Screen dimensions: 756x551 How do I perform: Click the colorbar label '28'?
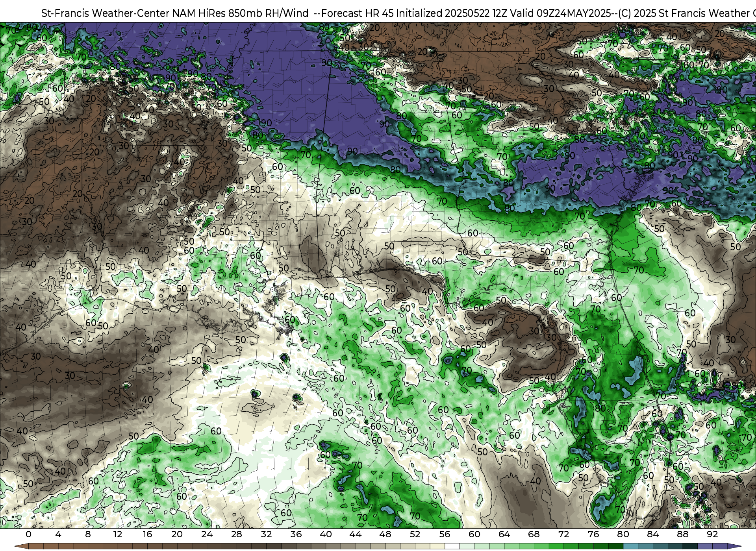click(x=237, y=534)
